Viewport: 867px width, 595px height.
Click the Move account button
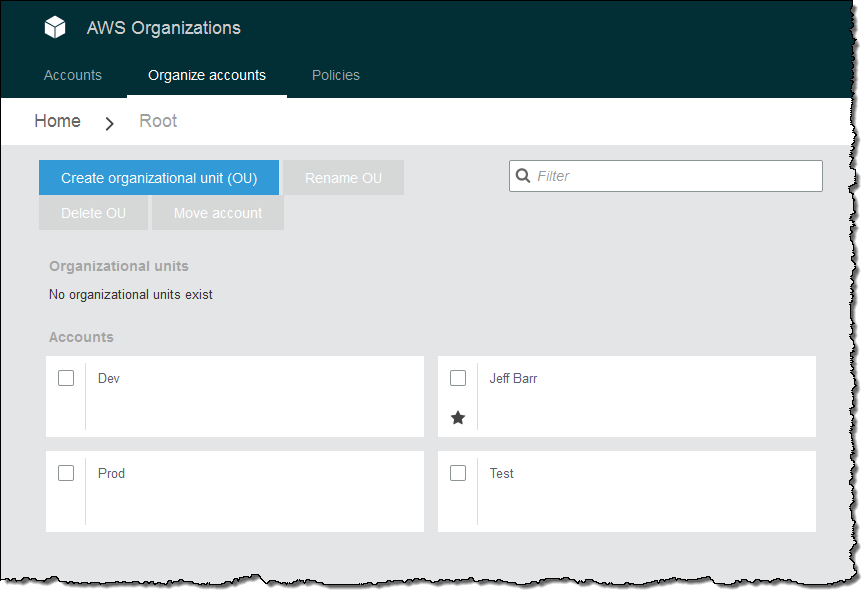coord(218,213)
